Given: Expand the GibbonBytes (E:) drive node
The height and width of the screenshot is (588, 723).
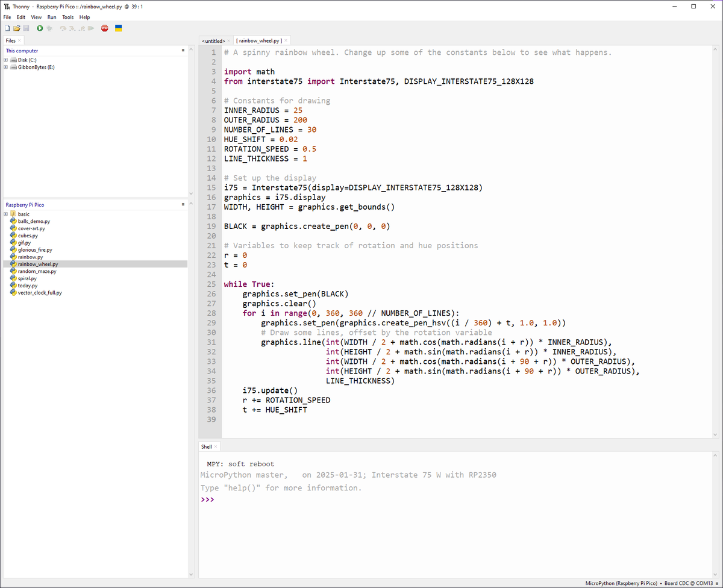Looking at the screenshot, I should 6,67.
